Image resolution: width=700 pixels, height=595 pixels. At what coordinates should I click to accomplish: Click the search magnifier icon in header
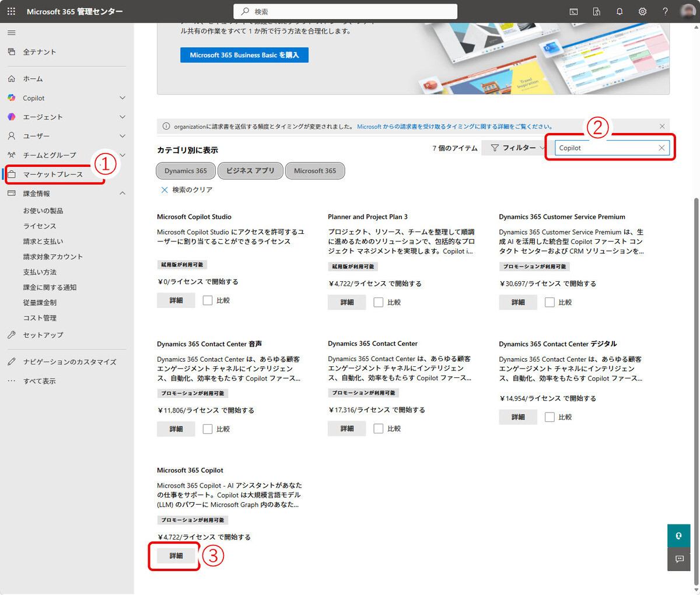pos(246,11)
